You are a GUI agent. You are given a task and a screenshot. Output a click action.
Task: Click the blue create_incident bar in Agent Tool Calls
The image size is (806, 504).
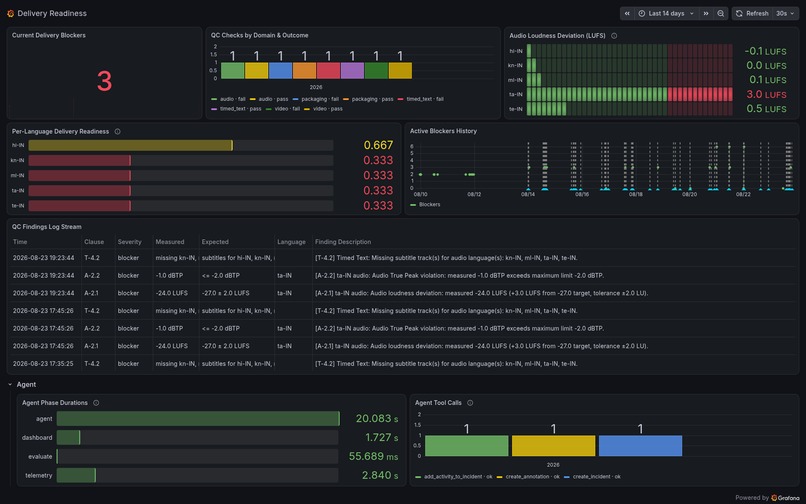click(640, 446)
